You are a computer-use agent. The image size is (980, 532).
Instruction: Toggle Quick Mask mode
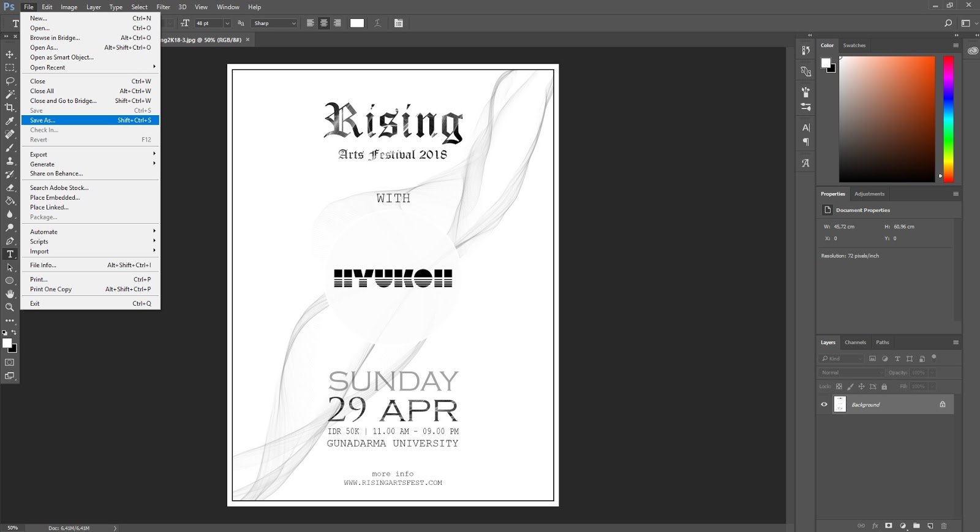pos(10,363)
